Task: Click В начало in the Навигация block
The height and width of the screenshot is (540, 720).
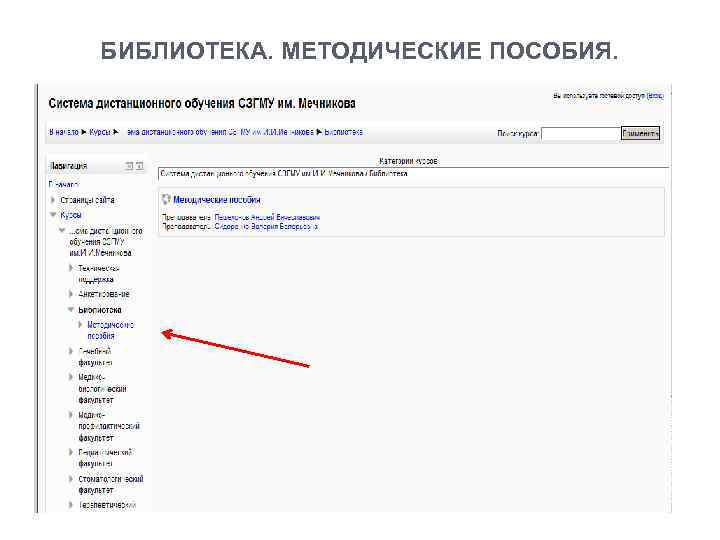Action: [x=63, y=184]
